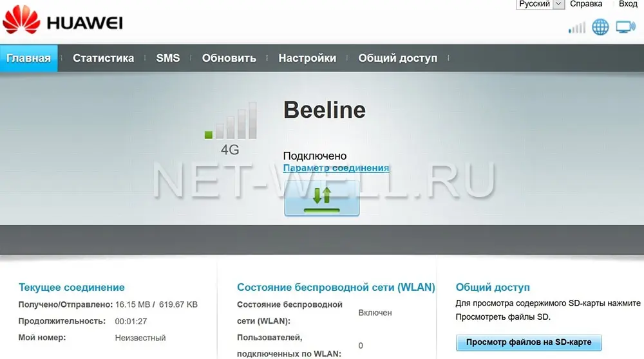Click the 4G network type label
644x359 pixels.
(x=230, y=150)
